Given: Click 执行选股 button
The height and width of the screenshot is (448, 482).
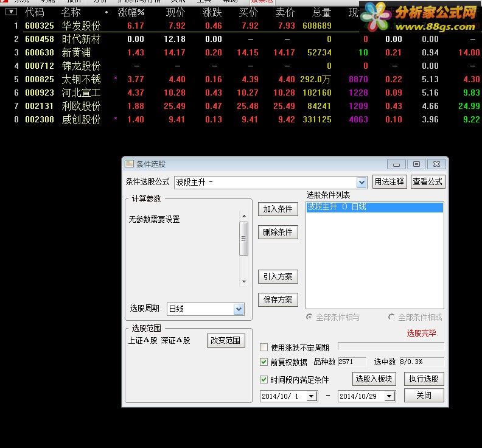Looking at the screenshot, I should click(424, 379).
